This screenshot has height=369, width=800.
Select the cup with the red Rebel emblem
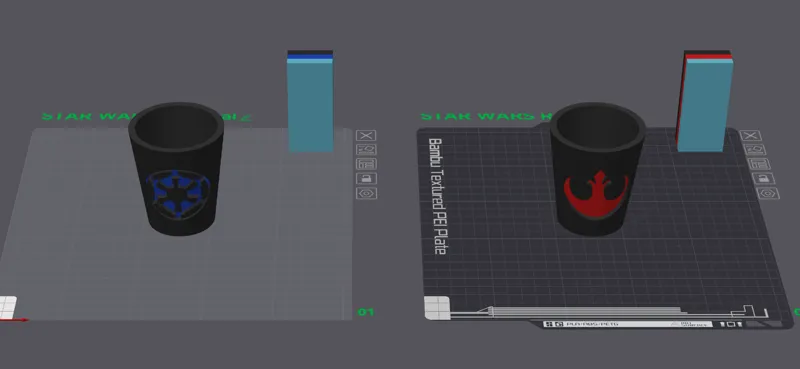click(x=597, y=168)
